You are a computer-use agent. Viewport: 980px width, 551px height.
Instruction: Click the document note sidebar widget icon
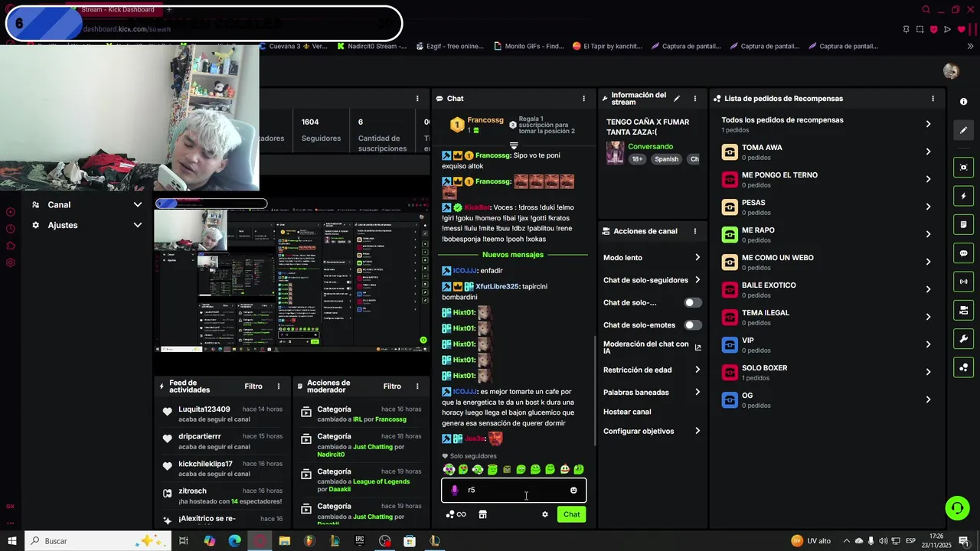[x=963, y=224]
